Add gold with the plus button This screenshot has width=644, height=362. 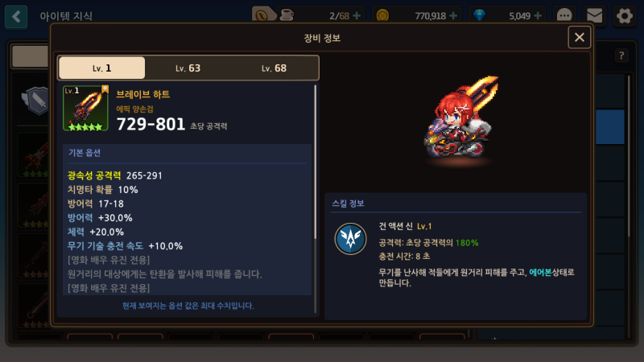[453, 15]
